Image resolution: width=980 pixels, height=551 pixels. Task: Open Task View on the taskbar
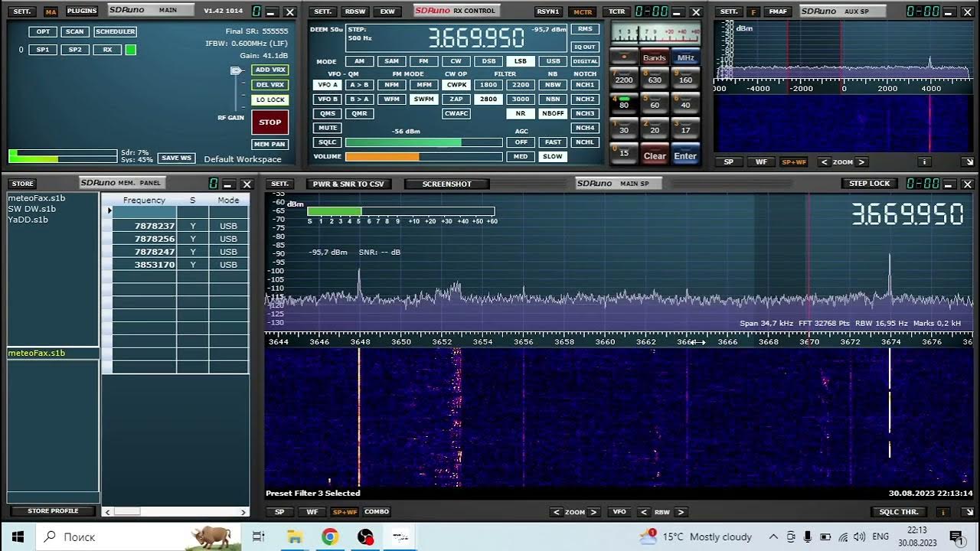pyautogui.click(x=258, y=536)
